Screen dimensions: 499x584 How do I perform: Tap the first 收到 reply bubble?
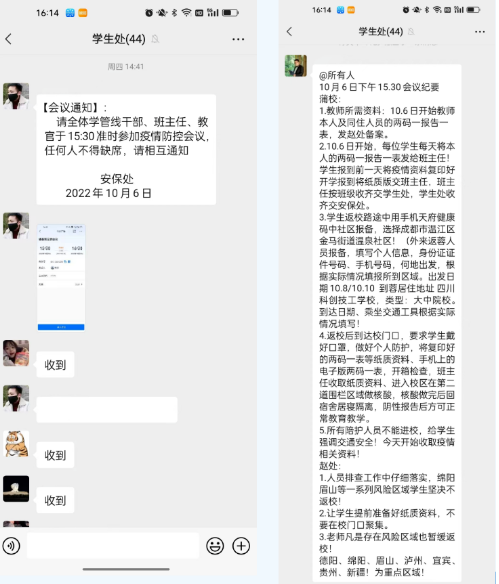(x=55, y=365)
